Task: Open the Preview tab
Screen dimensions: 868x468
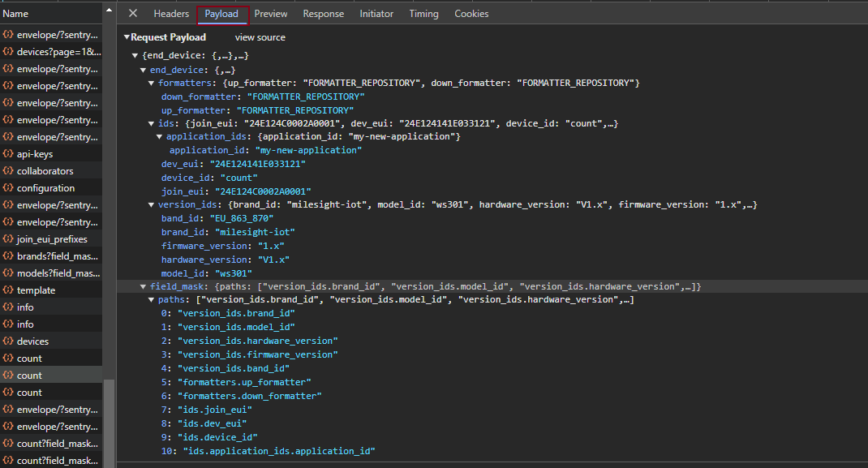Action: pos(271,14)
